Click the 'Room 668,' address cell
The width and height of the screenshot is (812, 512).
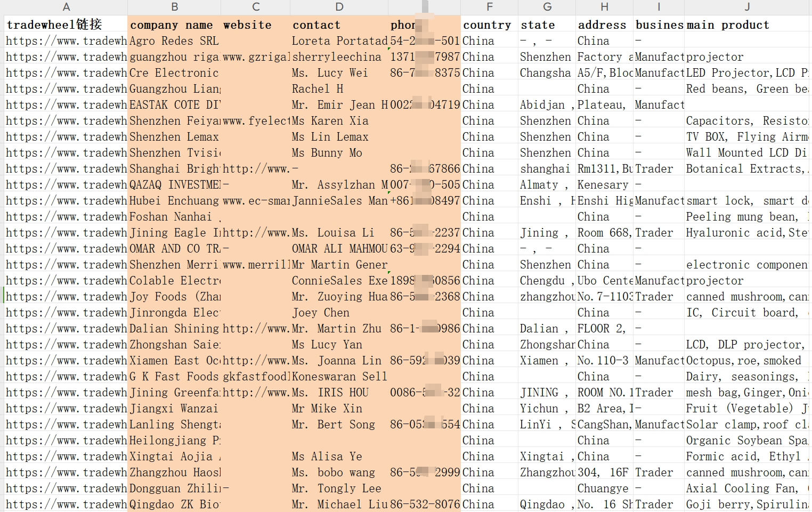click(604, 232)
